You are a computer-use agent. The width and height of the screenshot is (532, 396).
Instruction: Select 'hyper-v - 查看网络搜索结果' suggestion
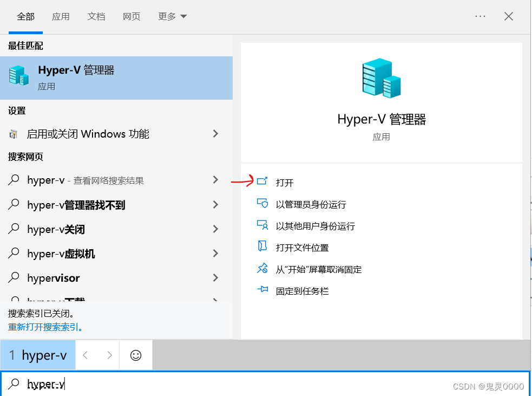coord(116,180)
